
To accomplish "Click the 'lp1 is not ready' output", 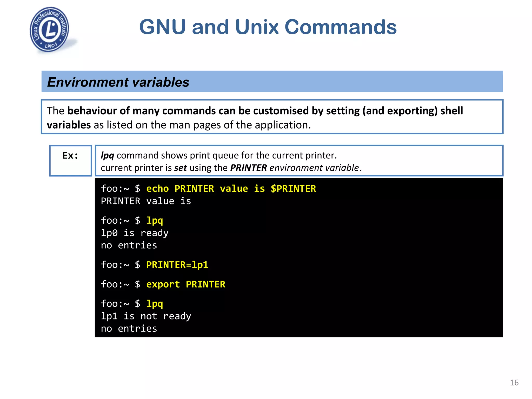I will [146, 316].
